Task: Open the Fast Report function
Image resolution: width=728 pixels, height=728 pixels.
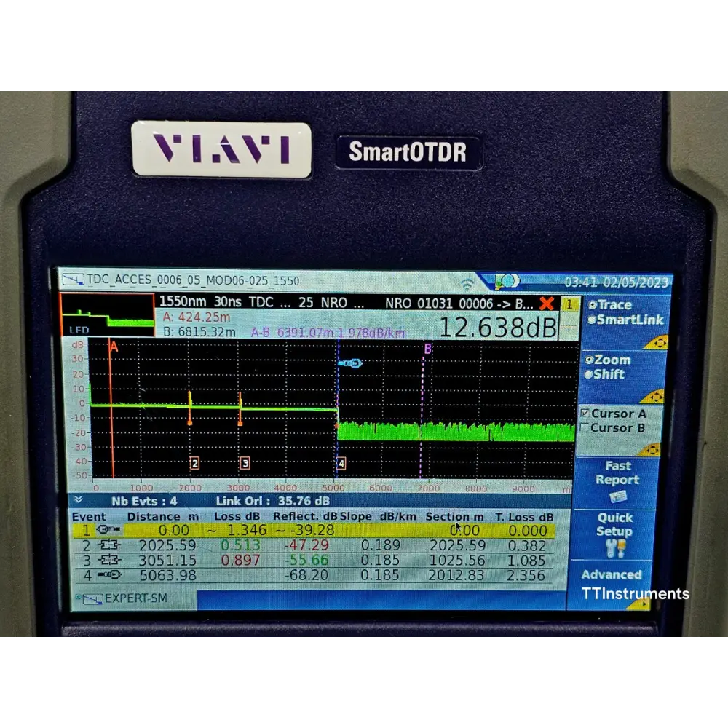Action: [x=617, y=482]
